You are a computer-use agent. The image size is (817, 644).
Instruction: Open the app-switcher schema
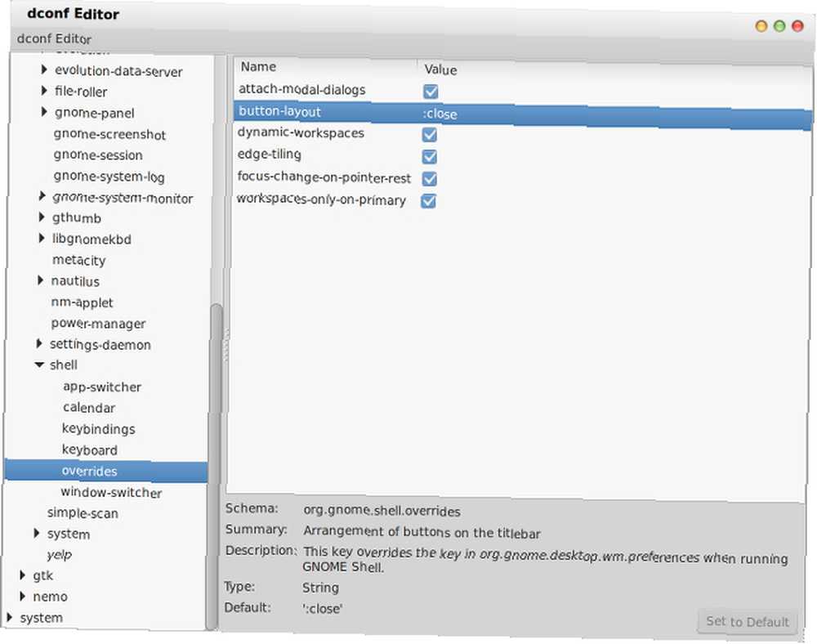click(102, 387)
